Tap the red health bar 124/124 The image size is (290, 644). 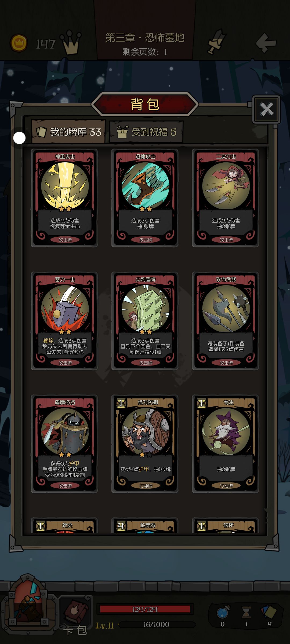(x=145, y=609)
